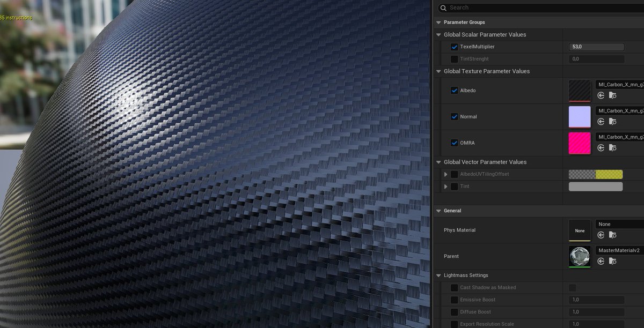Collapse the Parameter Groups section

pos(438,23)
